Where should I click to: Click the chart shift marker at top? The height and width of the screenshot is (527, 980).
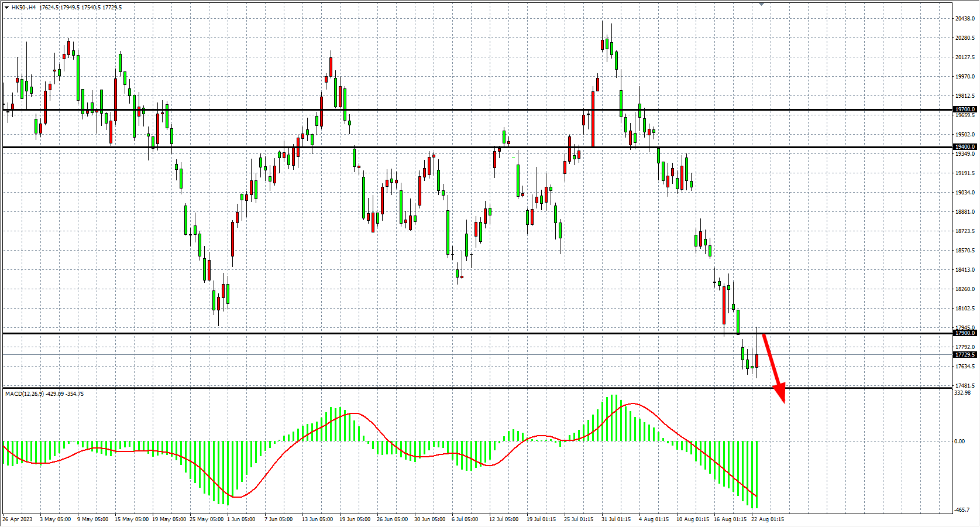(x=761, y=4)
